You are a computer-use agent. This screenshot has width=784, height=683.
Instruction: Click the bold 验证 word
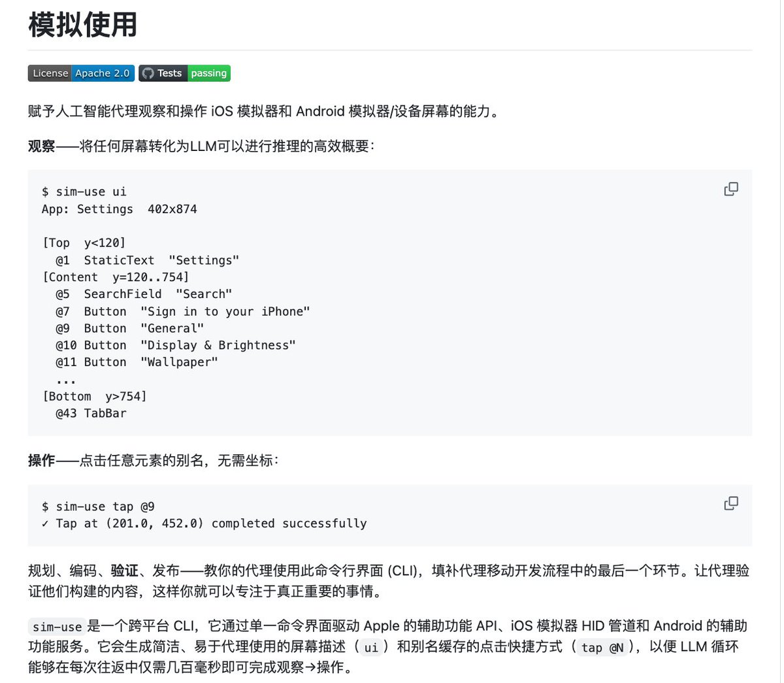(125, 571)
